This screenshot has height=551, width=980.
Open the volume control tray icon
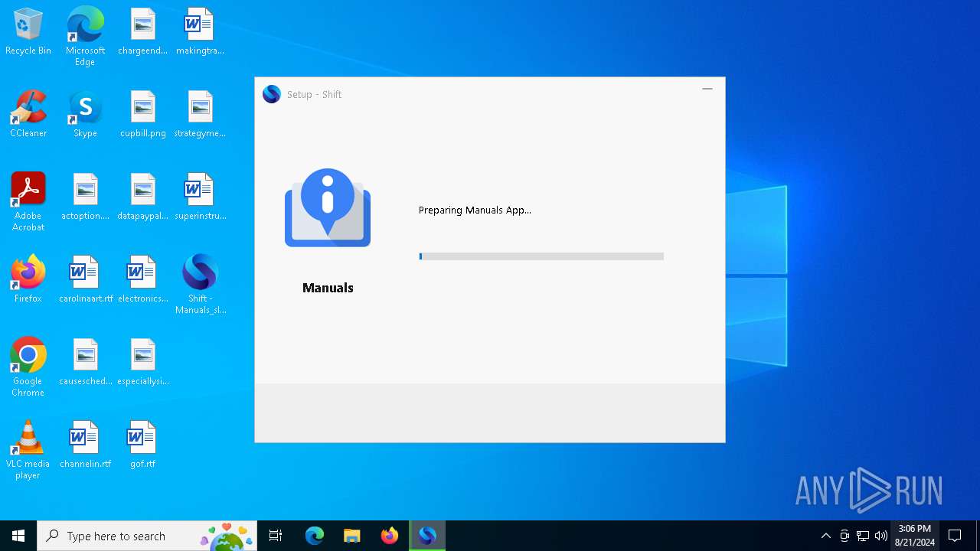[x=881, y=536]
